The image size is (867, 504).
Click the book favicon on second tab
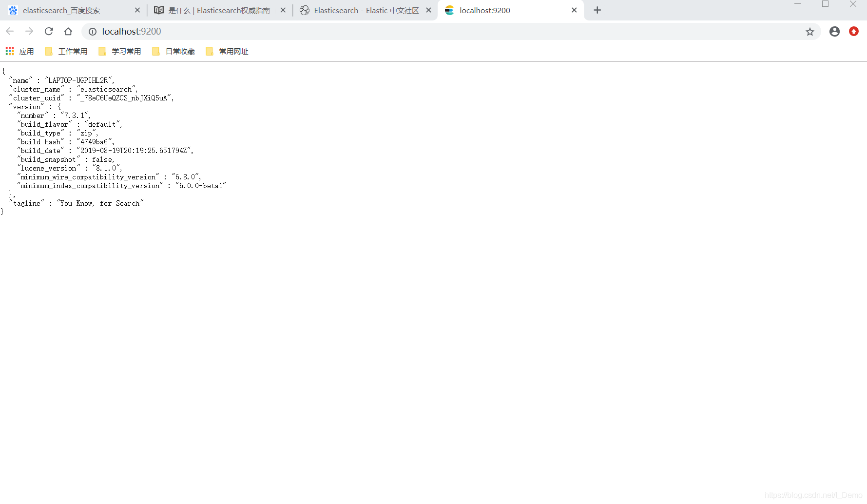point(158,10)
